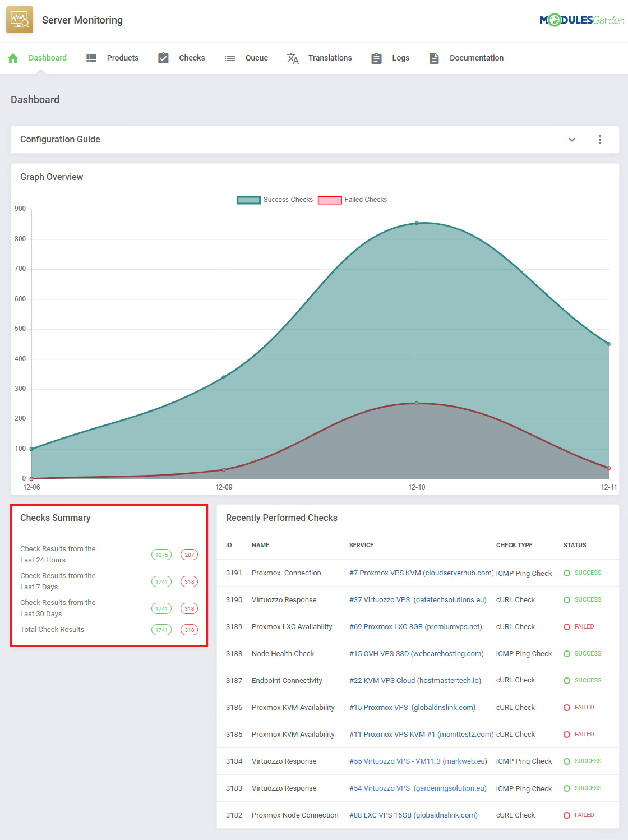This screenshot has width=628, height=840.
Task: Click the Queue list icon
Action: (230, 58)
